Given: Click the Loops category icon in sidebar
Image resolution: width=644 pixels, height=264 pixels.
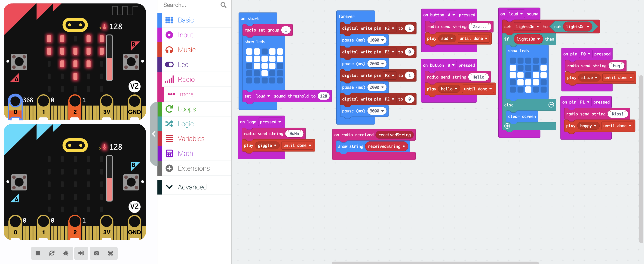Looking at the screenshot, I should click(170, 109).
